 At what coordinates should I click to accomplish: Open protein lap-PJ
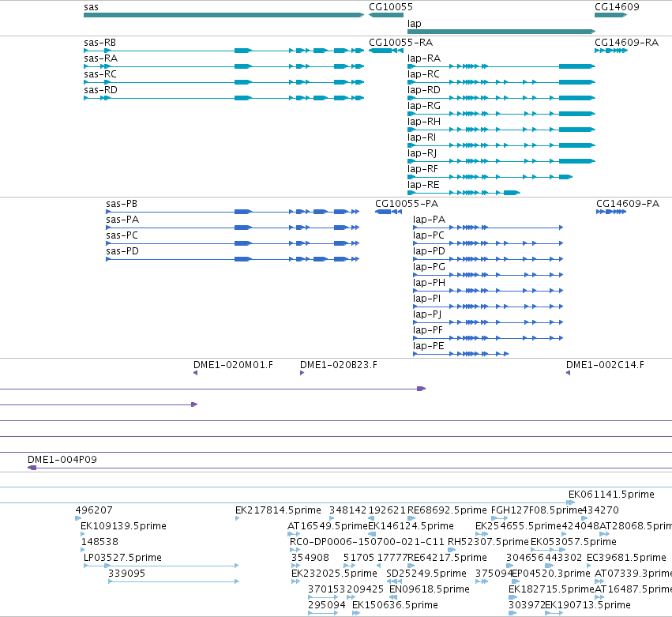point(427,314)
